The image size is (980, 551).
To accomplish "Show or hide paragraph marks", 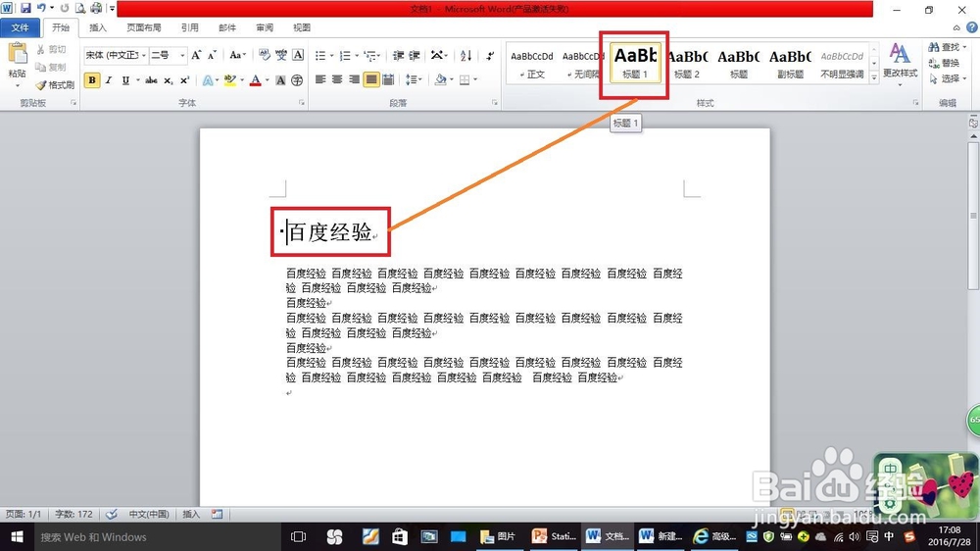I will click(x=490, y=56).
